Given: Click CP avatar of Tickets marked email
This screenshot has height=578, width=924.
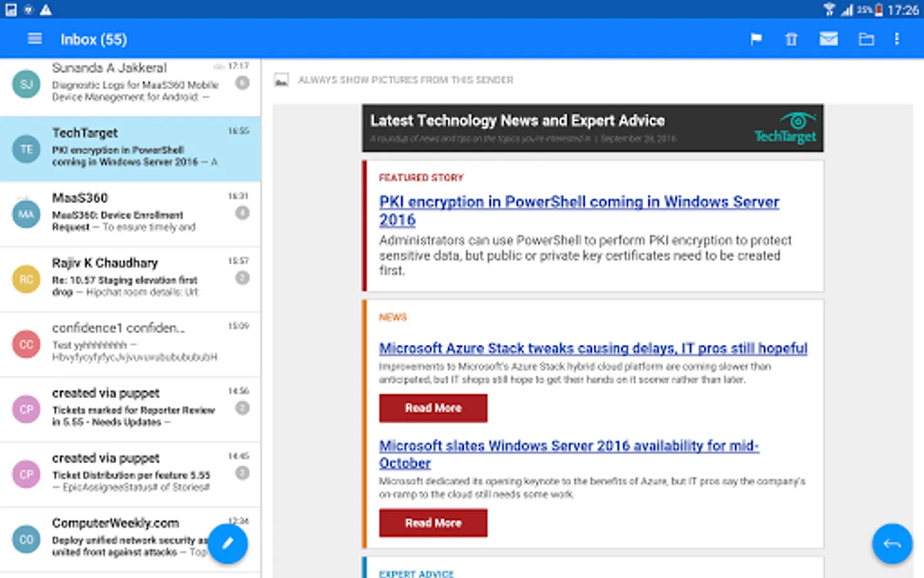Looking at the screenshot, I should pos(26,409).
